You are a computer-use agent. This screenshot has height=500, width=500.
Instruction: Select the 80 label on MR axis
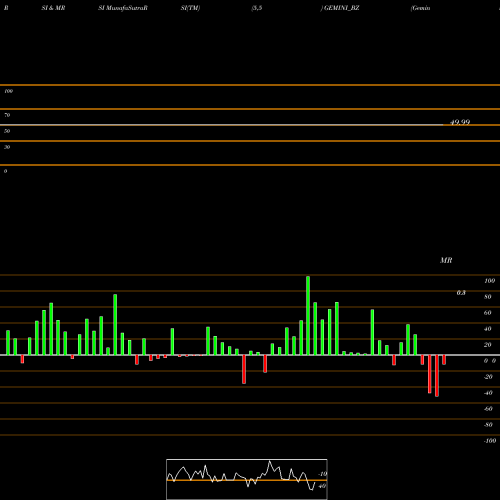pyautogui.click(x=488, y=297)
